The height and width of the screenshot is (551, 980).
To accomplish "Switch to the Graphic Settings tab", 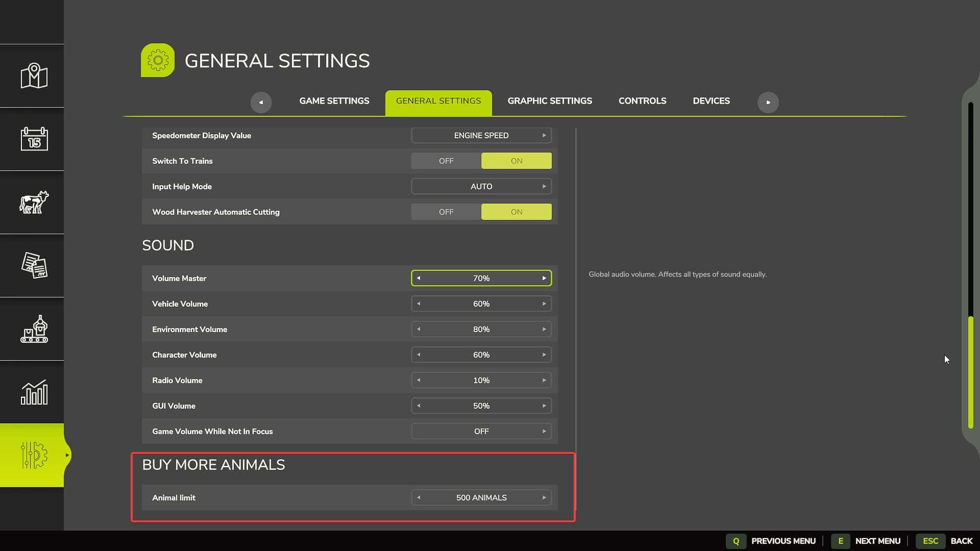I will [x=549, y=101].
